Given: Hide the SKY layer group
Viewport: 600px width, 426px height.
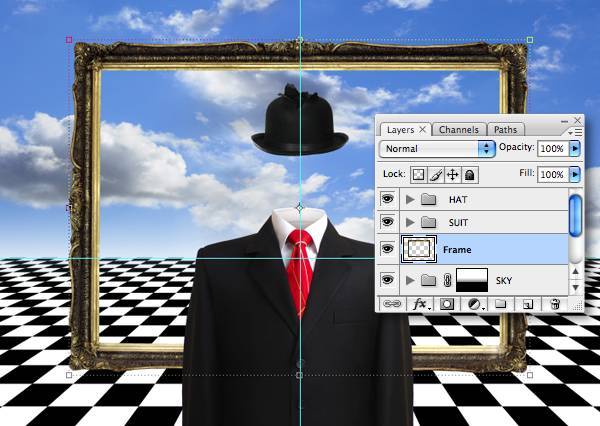Looking at the screenshot, I should [387, 280].
